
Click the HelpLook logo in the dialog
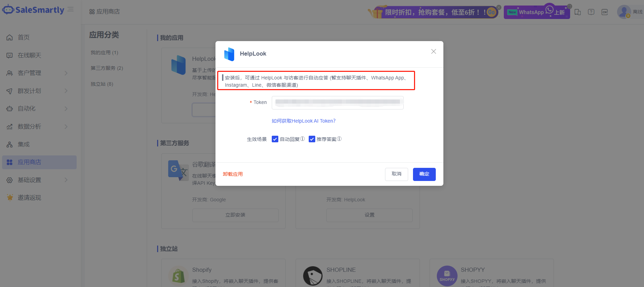click(x=229, y=54)
